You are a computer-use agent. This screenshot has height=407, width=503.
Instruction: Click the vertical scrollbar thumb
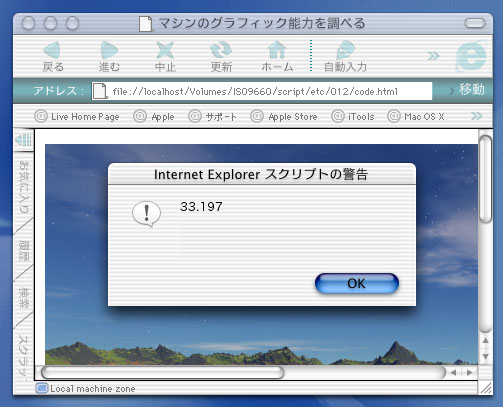coord(485,179)
